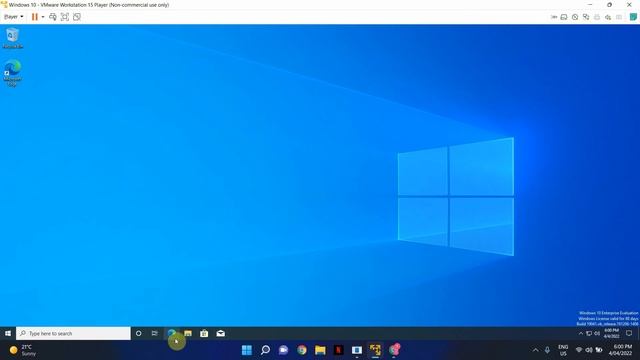Click the green message log icon in VMware toolbar
This screenshot has height=360, width=640.
tap(633, 17)
